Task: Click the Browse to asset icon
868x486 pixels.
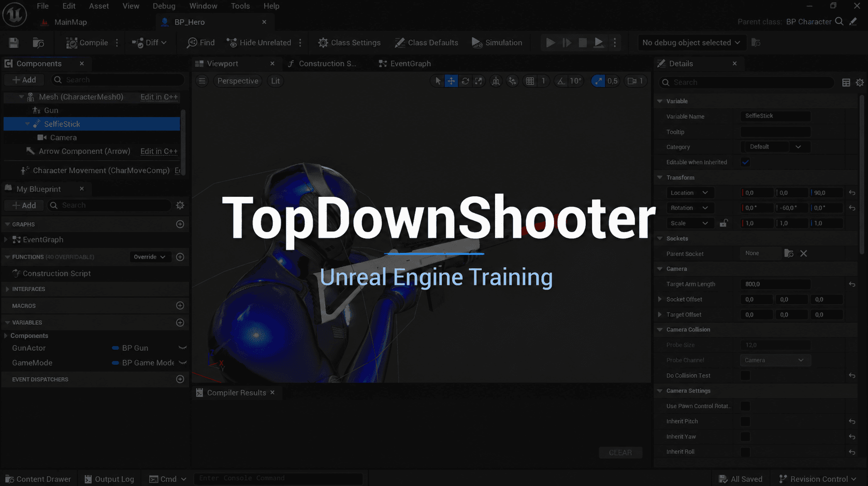Action: (38, 42)
